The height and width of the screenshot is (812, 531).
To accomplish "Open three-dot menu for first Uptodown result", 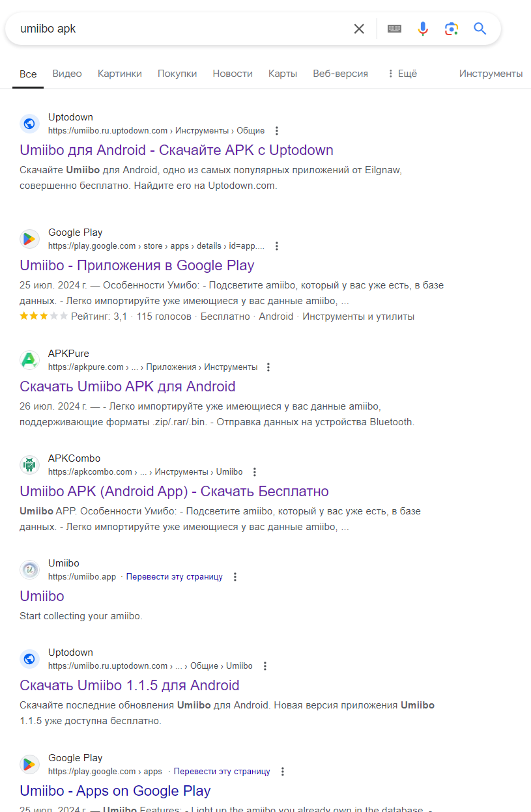I will coord(277,131).
